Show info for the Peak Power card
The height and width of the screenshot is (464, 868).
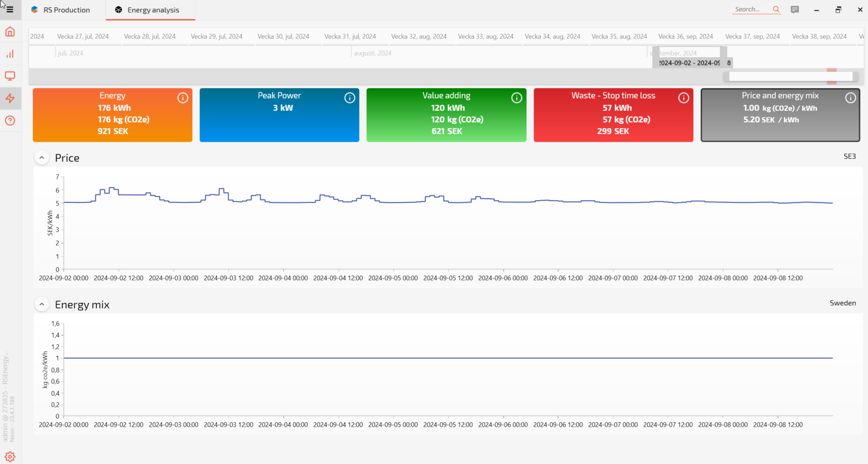(349, 98)
